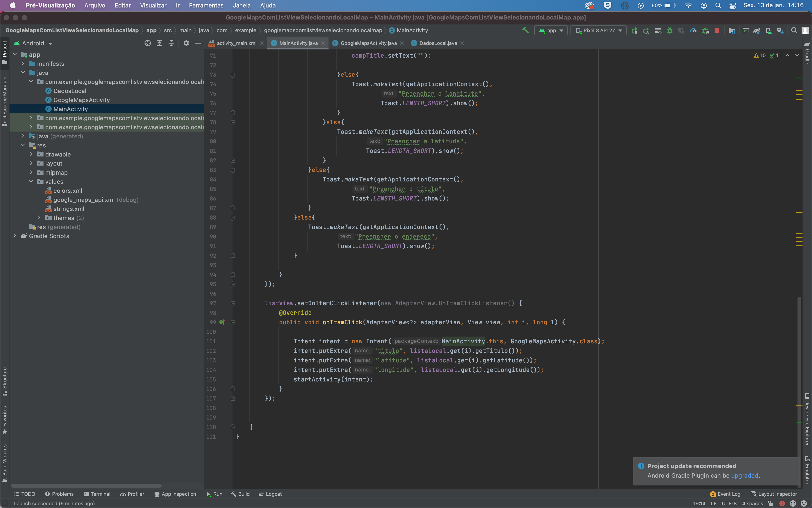Open the Android project view dropdown
812x508 pixels.
pyautogui.click(x=33, y=43)
